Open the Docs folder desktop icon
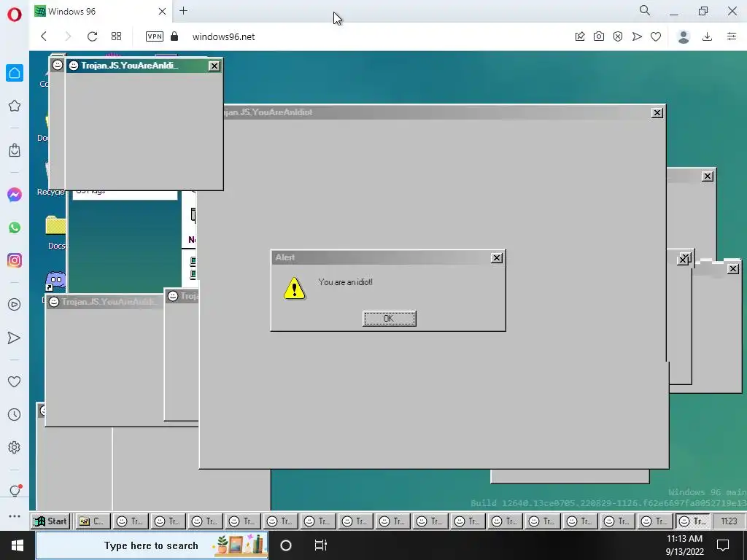The height and width of the screenshot is (560, 747). (x=55, y=233)
